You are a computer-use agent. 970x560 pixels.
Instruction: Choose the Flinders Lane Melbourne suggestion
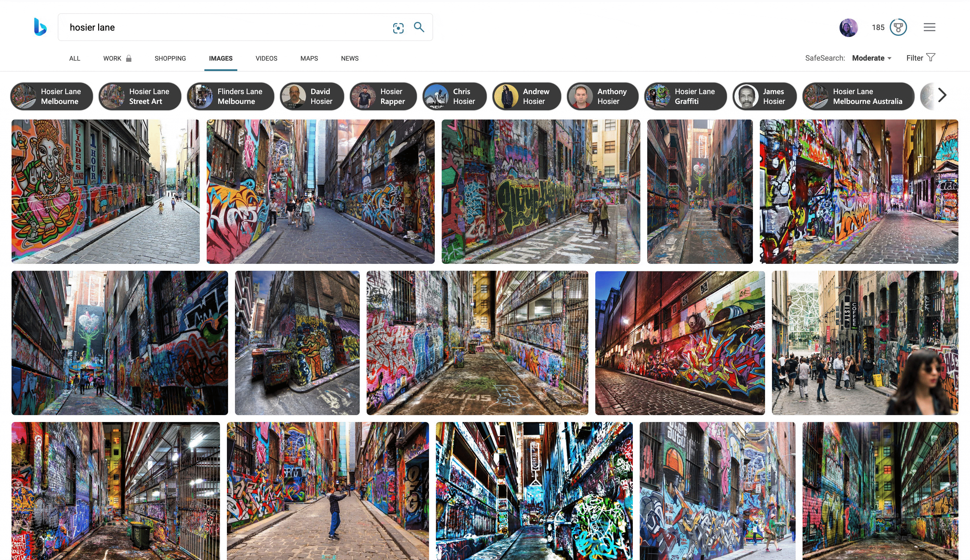(x=230, y=96)
